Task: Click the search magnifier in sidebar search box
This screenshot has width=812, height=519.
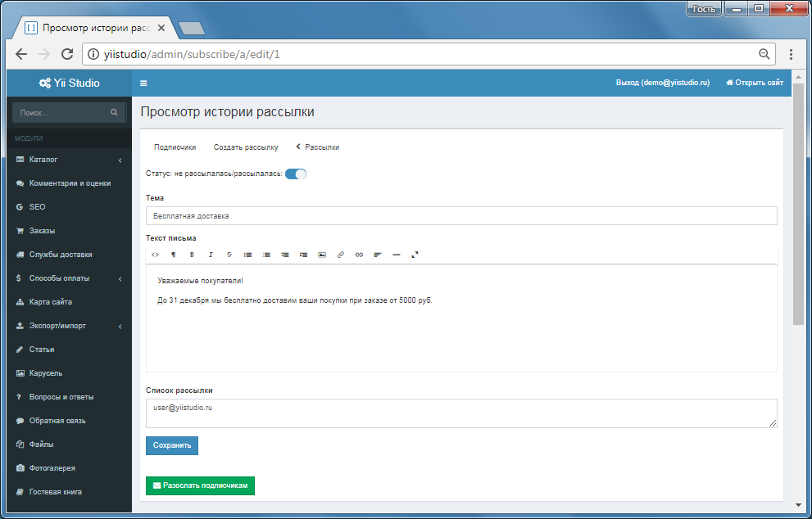Action: pyautogui.click(x=114, y=112)
